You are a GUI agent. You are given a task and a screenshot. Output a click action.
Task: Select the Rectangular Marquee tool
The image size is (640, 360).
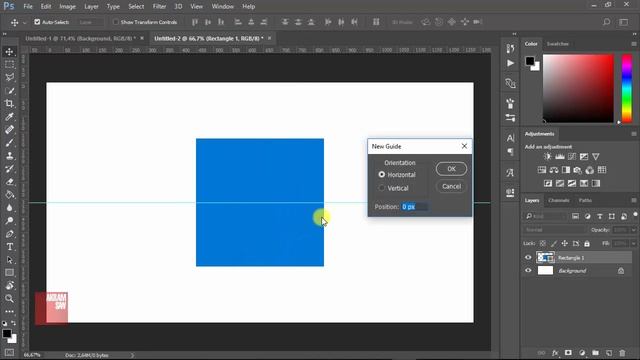[9, 64]
